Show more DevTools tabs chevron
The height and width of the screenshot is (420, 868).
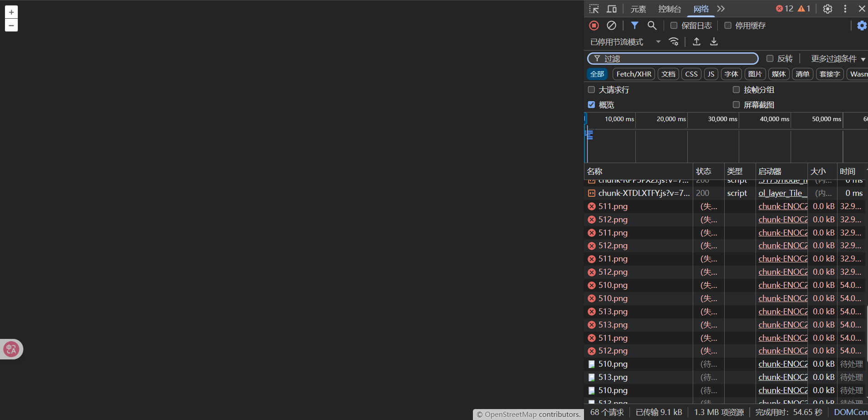(721, 9)
